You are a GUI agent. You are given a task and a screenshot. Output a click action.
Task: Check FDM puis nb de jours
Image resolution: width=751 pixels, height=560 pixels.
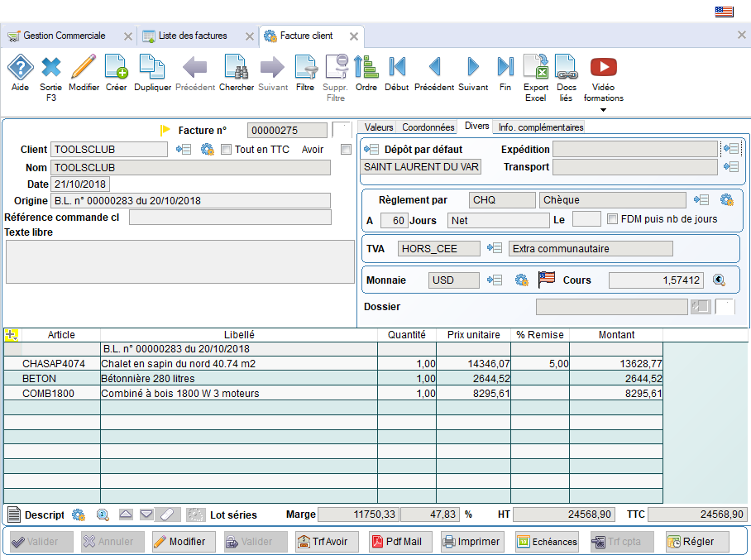coord(613,219)
